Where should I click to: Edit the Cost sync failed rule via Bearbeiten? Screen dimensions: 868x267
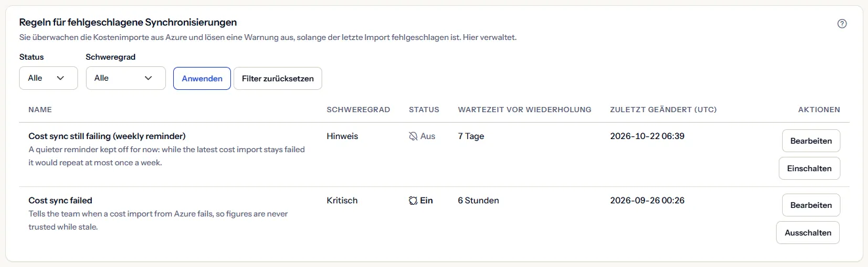click(x=811, y=205)
